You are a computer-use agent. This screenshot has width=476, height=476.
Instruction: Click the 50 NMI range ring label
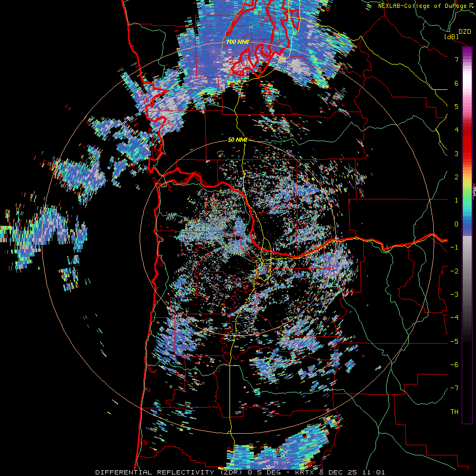237,140
